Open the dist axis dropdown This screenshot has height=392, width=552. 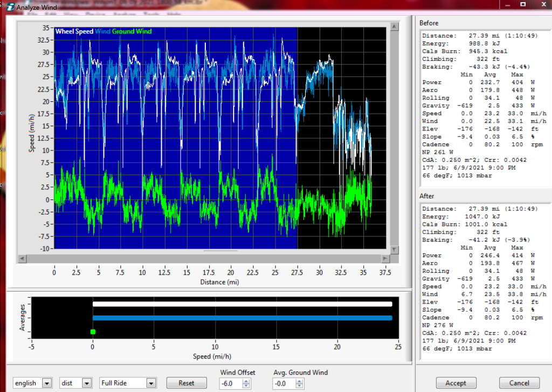(x=87, y=383)
